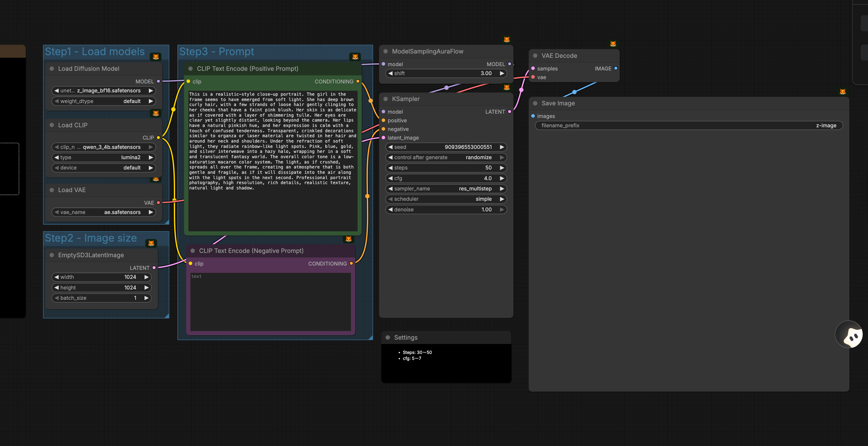
Task: Click fox badge on Step1 Load models group
Action: click(156, 57)
